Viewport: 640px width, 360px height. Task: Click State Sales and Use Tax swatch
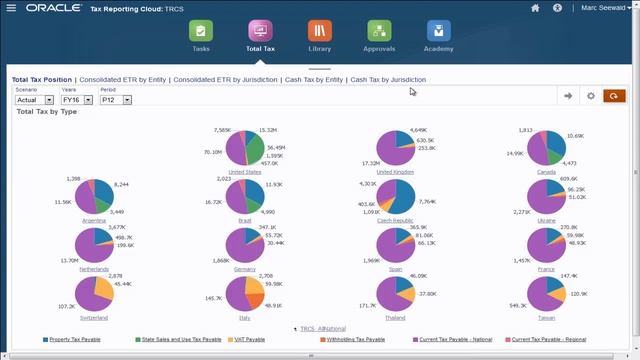(x=138, y=340)
